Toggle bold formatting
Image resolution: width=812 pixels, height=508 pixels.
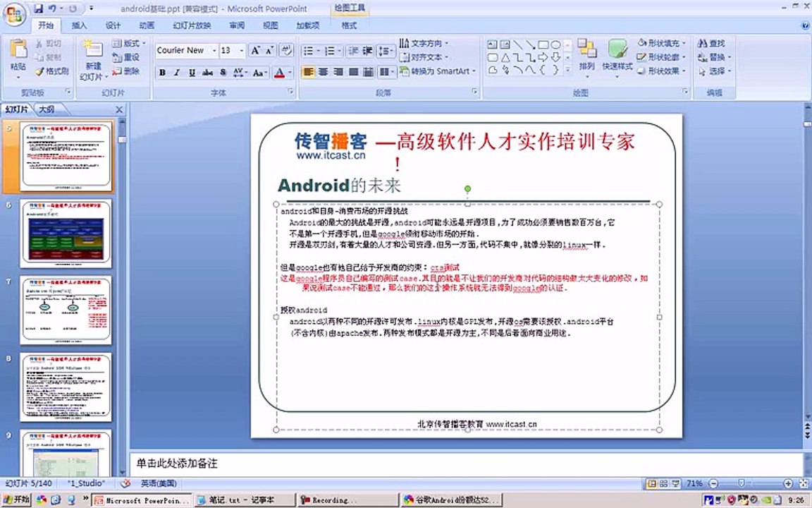click(163, 73)
